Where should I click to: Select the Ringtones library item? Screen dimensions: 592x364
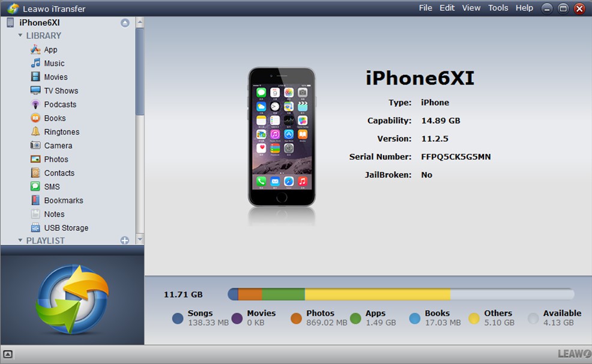tap(61, 132)
